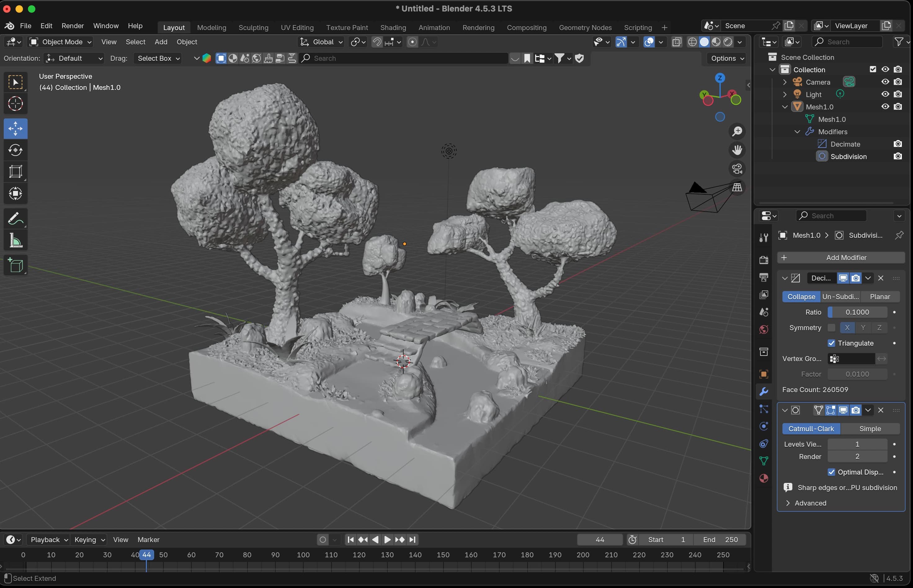
Task: Disable the Optimal Display checkbox
Action: tap(831, 472)
